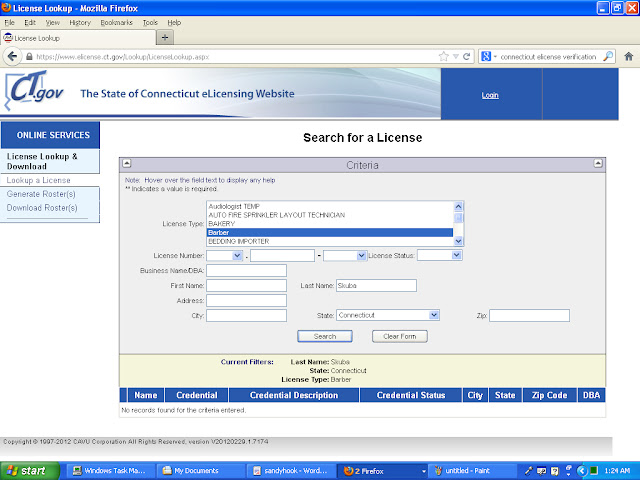Click the browser address bar URL
Viewport: 640px width, 480px height.
pyautogui.click(x=122, y=57)
